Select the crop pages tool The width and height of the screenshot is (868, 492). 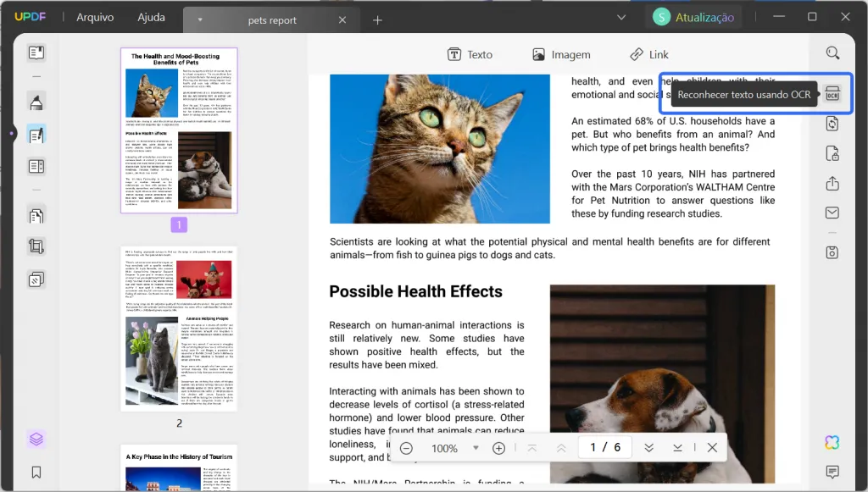[35, 246]
